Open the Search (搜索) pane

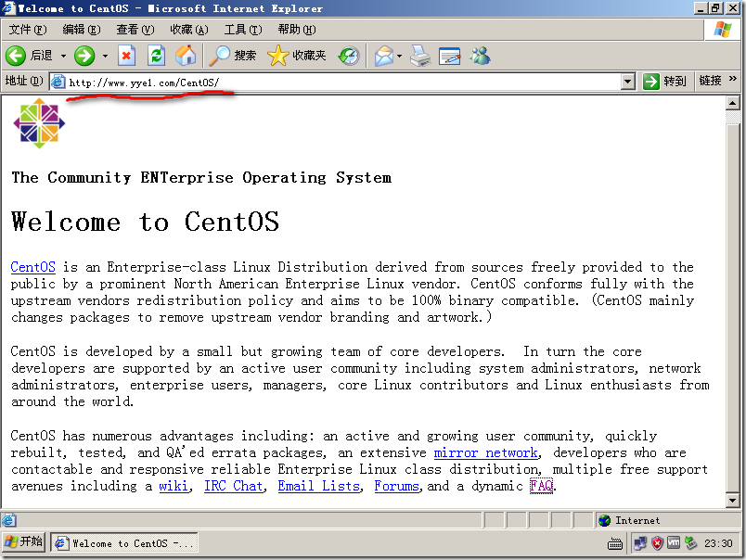tap(233, 57)
